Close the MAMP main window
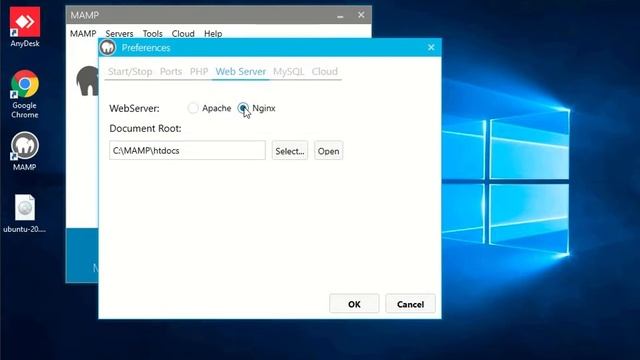This screenshot has width=640, height=360. tap(361, 15)
